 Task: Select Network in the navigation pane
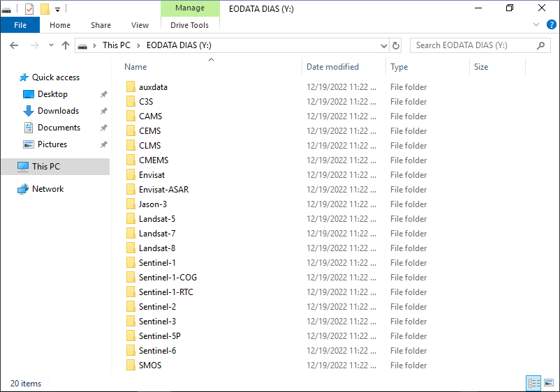[x=48, y=189]
